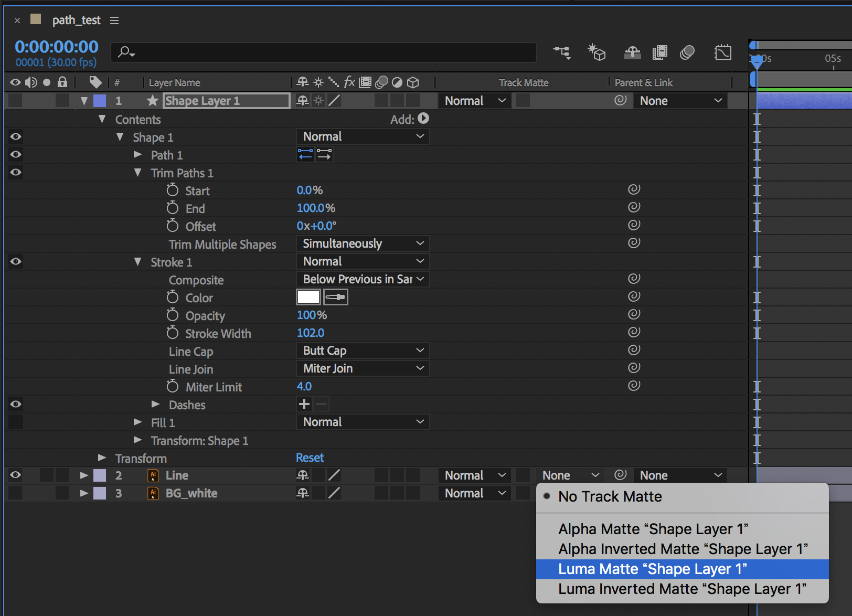The image size is (852, 616).
Task: Show Shape Layer 1 via visibility box
Action: pos(16,100)
